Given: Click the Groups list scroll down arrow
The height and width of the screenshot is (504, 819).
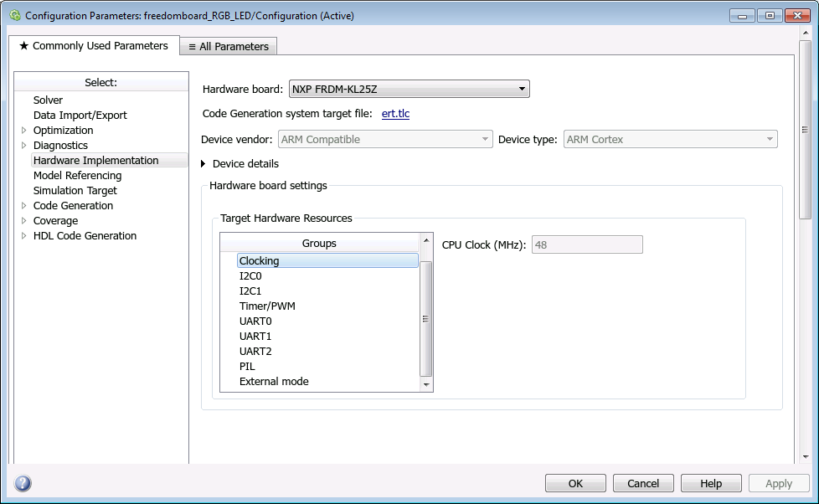Looking at the screenshot, I should click(426, 384).
